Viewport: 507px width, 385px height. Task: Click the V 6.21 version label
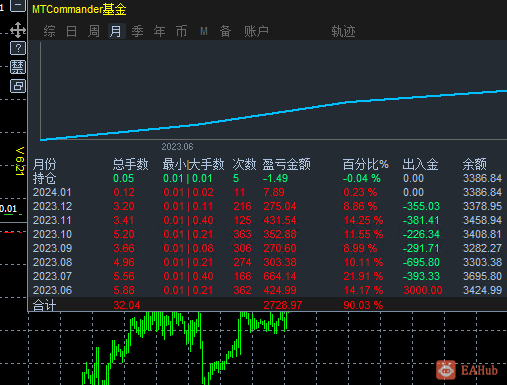point(20,161)
